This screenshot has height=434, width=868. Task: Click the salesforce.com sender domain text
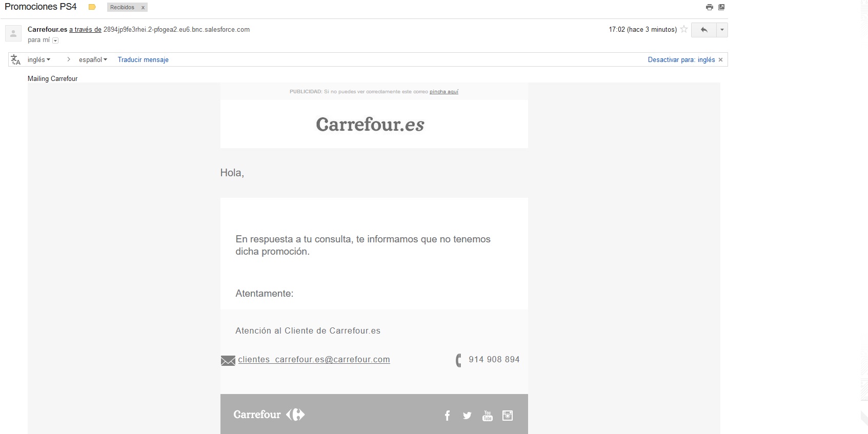[x=176, y=30]
